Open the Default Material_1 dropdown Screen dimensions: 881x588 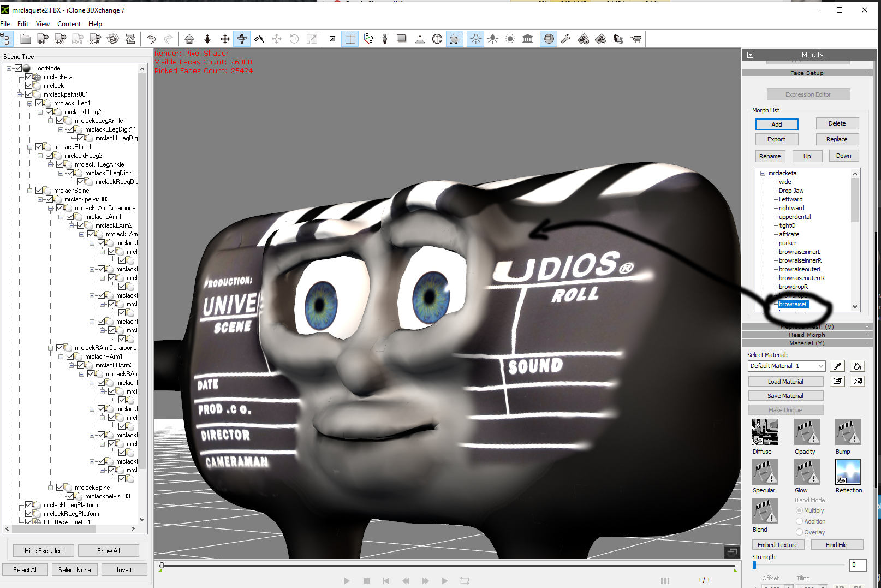(x=786, y=366)
